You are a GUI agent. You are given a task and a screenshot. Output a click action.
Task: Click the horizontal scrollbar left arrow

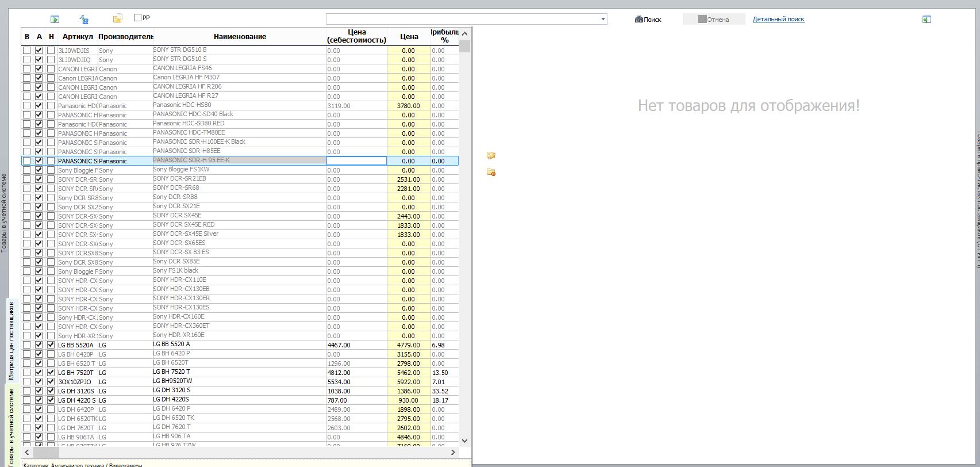pyautogui.click(x=26, y=453)
